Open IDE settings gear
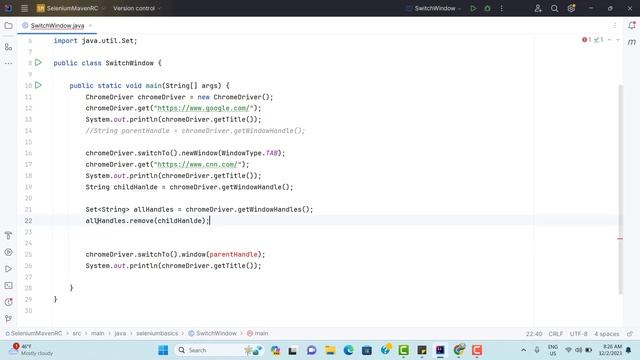 pos(571,8)
